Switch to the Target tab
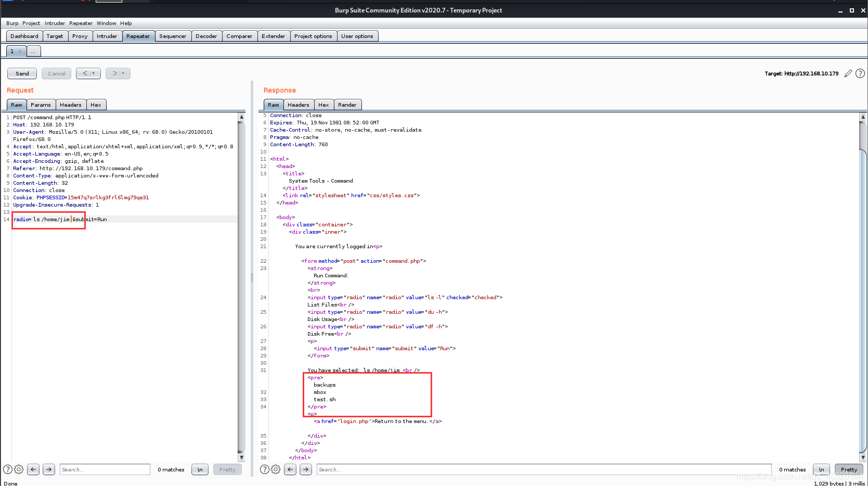The height and width of the screenshot is (486, 868). pos(55,36)
